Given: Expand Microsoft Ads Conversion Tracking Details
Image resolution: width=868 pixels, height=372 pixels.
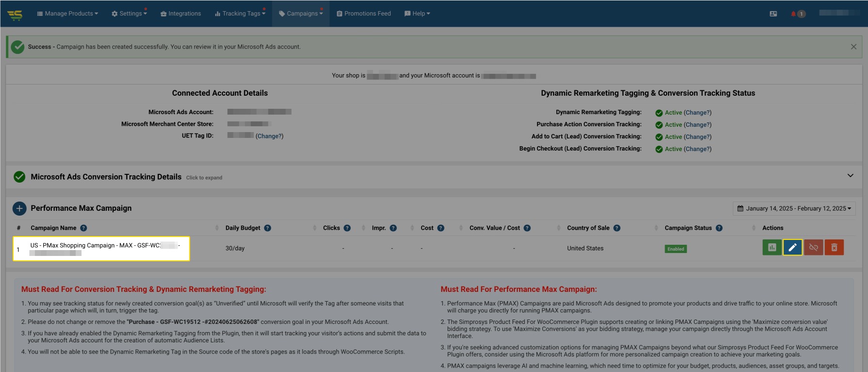Looking at the screenshot, I should 434,177.
